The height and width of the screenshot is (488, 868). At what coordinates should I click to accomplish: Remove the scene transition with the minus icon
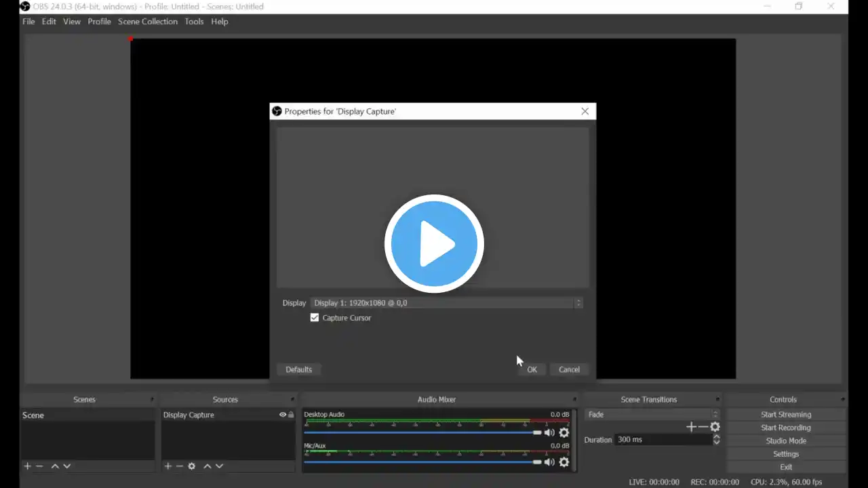(703, 427)
